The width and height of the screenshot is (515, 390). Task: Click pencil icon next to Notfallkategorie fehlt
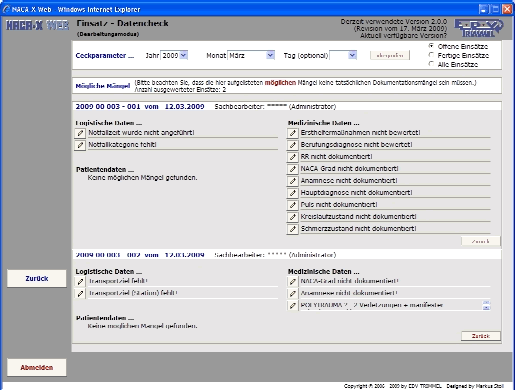[80, 145]
